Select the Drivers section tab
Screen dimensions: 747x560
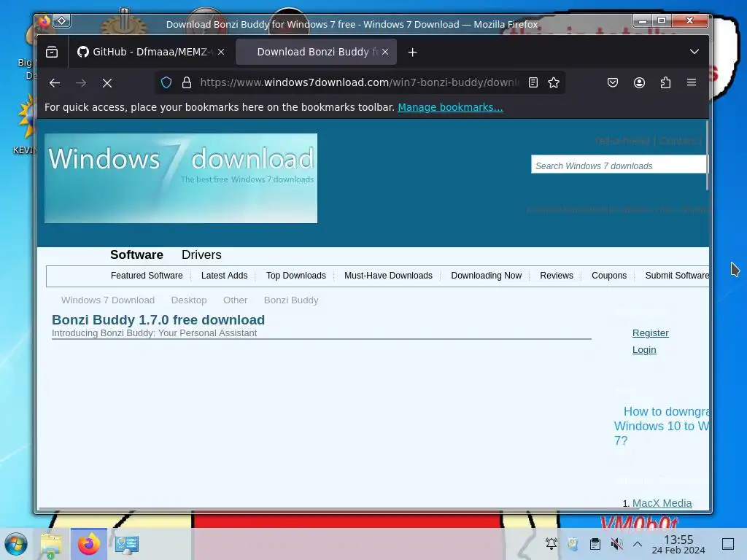201,254
